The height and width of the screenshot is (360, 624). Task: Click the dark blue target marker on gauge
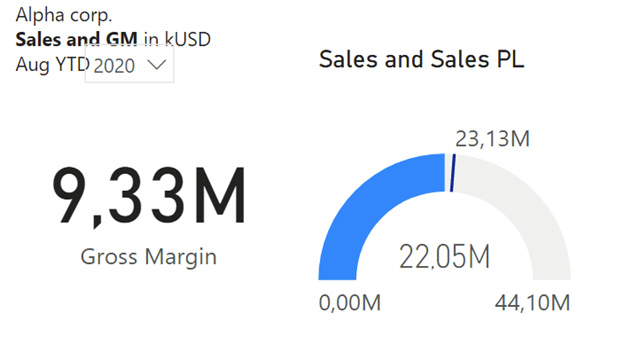453,173
